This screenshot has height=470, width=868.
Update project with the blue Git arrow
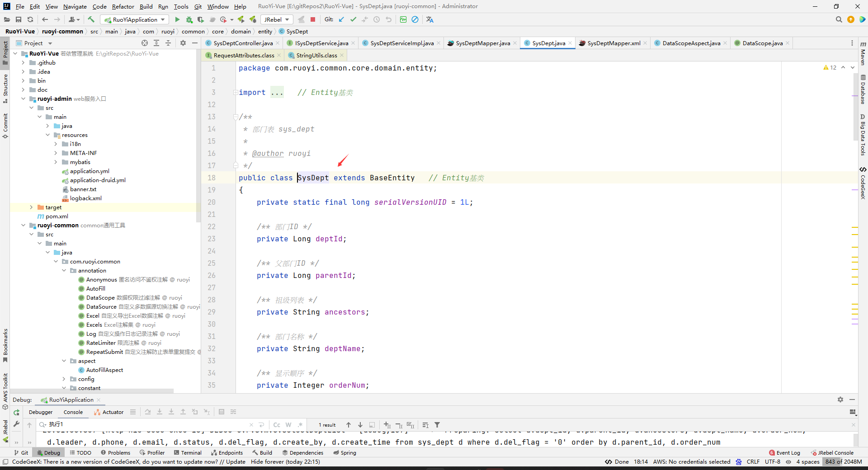[x=341, y=19]
